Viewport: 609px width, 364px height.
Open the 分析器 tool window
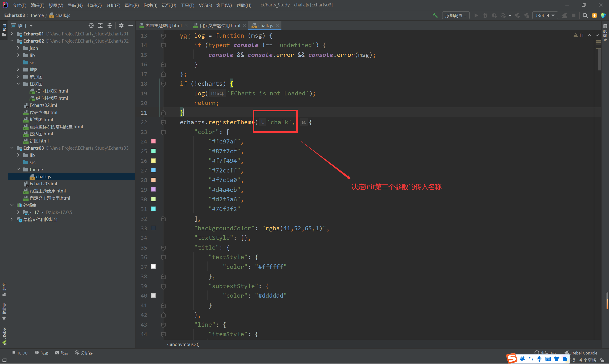click(x=84, y=353)
